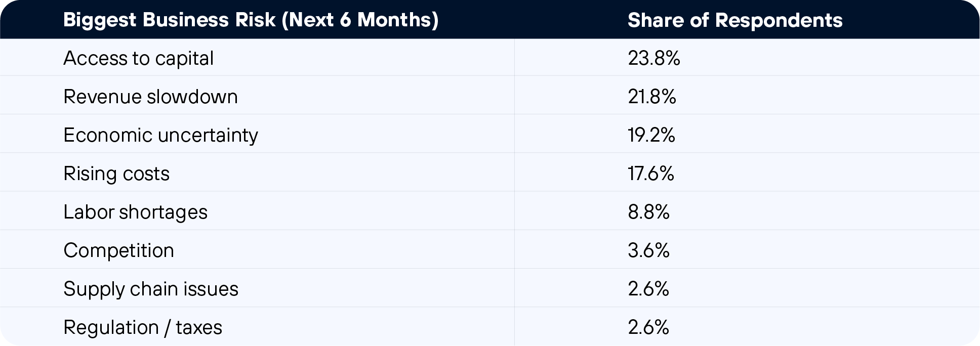Pick the 21.8% share value
This screenshot has height=346, width=980.
point(651,97)
